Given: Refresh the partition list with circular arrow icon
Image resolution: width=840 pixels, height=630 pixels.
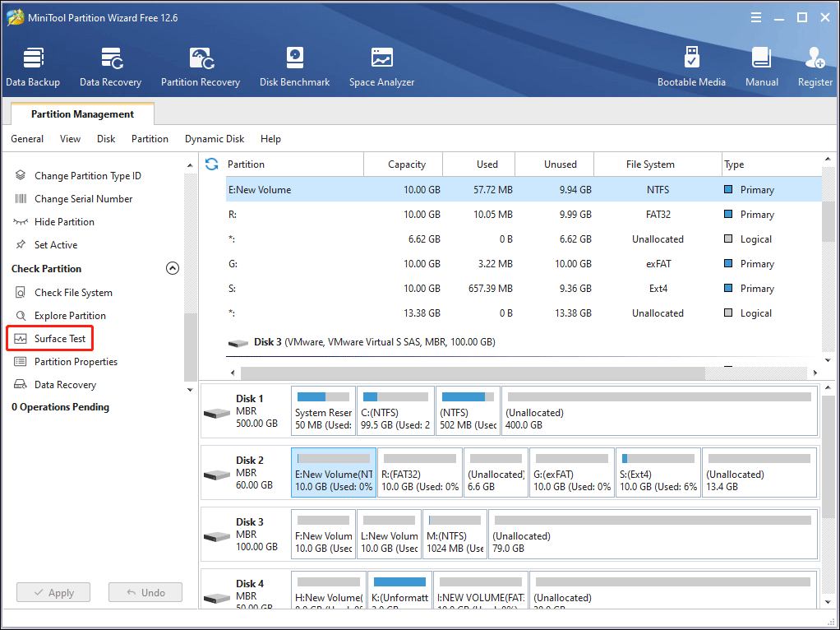Looking at the screenshot, I should click(x=211, y=164).
